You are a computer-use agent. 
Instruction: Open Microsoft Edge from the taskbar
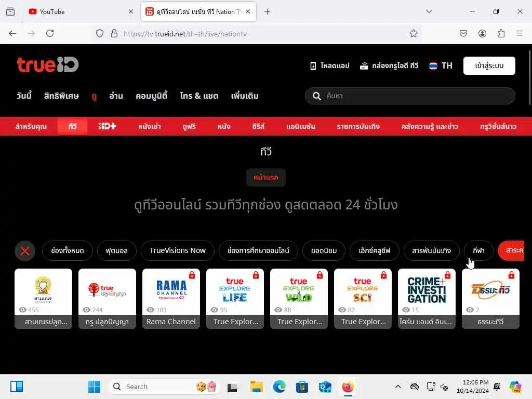pyautogui.click(x=279, y=387)
